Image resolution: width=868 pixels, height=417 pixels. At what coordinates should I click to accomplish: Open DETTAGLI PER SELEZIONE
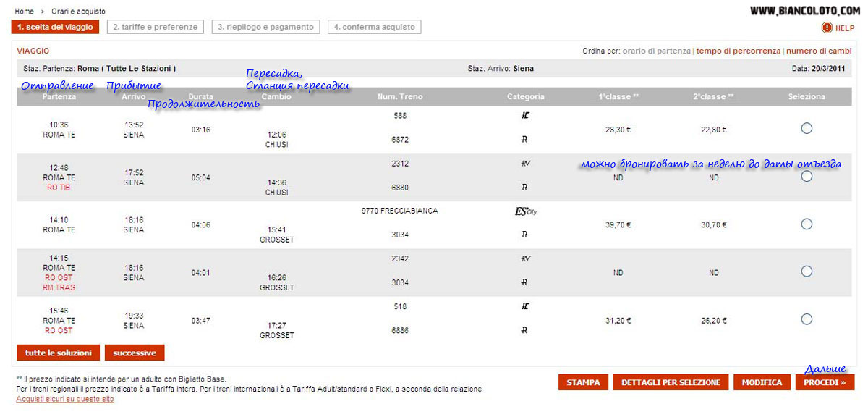(670, 382)
